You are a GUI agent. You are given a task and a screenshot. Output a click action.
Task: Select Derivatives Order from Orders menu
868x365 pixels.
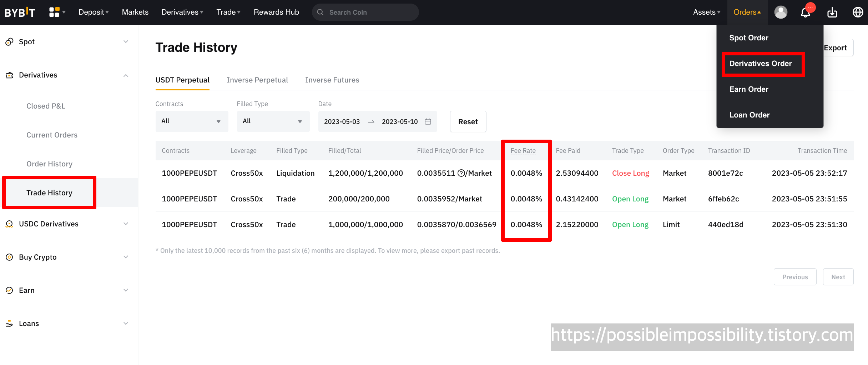coord(761,64)
